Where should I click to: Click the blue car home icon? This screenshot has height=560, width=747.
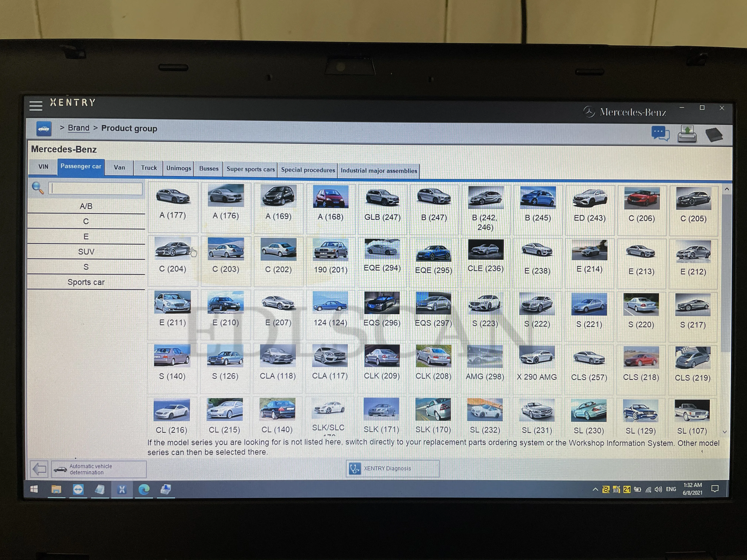pyautogui.click(x=44, y=129)
